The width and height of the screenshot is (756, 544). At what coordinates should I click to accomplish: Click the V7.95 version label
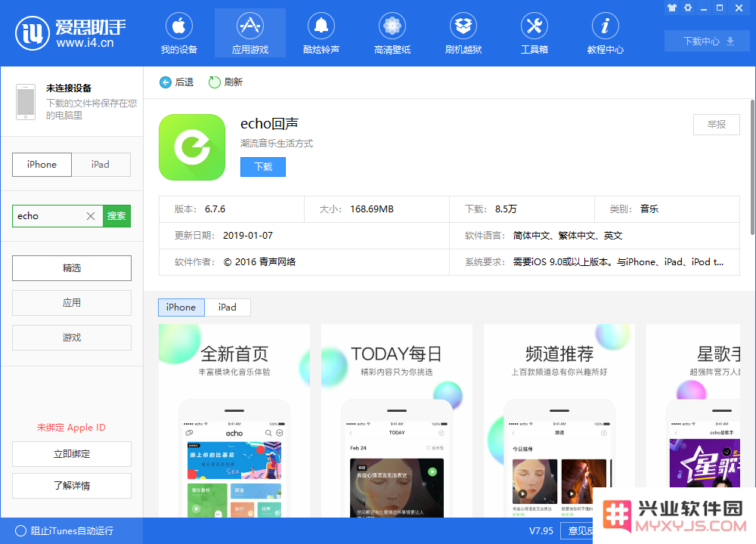coord(541,531)
